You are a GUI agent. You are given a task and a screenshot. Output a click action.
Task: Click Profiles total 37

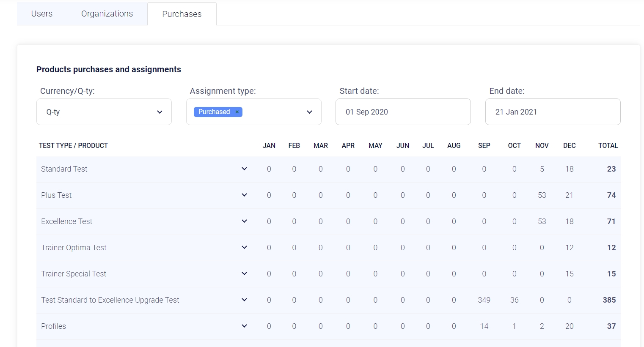tap(611, 326)
